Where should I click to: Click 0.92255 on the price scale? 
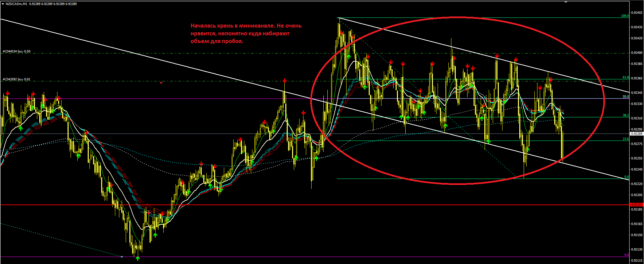[637, 158]
